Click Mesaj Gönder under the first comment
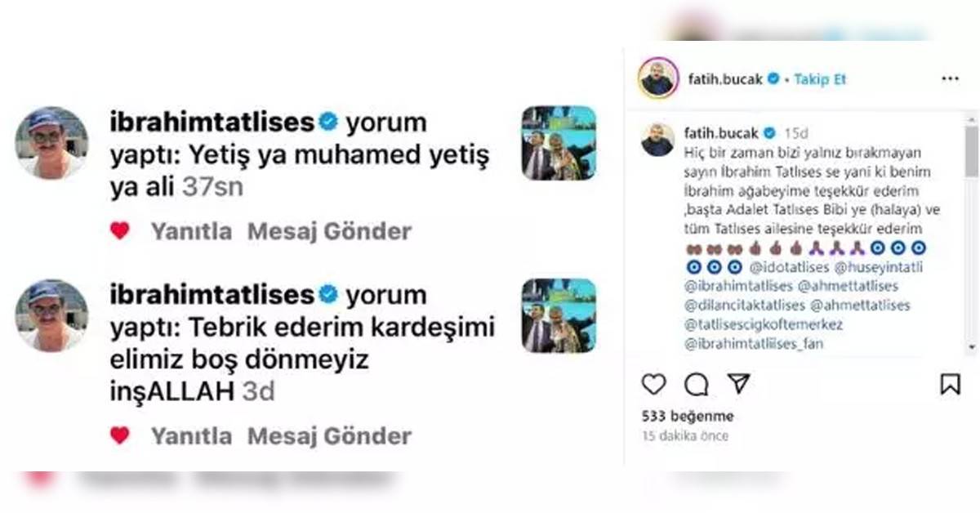 (329, 231)
